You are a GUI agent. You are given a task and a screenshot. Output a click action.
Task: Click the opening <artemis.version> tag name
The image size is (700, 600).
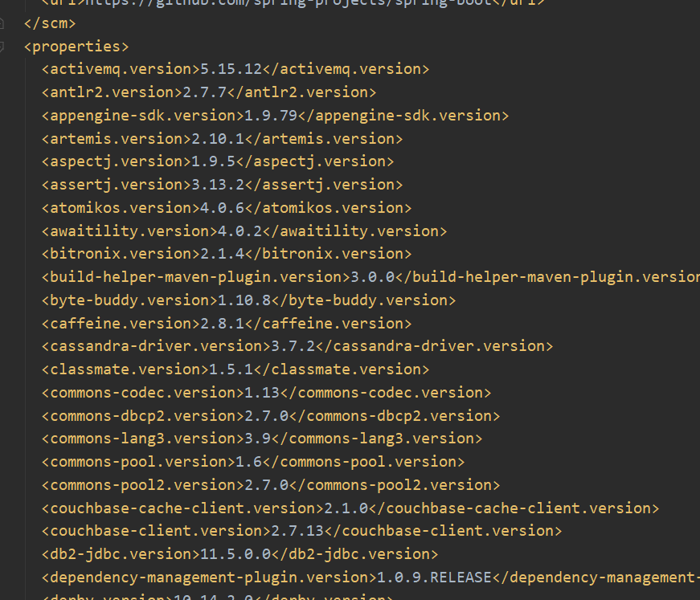tap(117, 139)
